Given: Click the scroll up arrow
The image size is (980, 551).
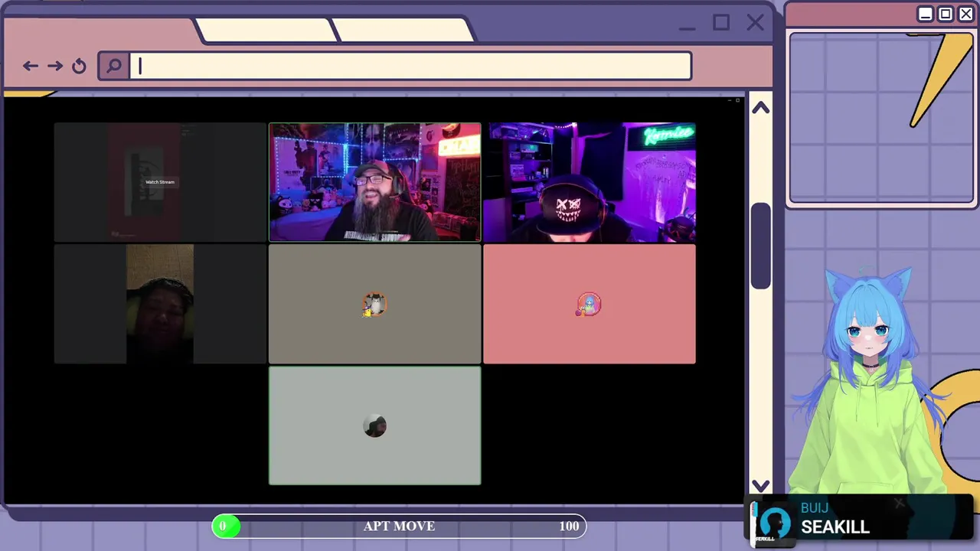Looking at the screenshot, I should (760, 108).
